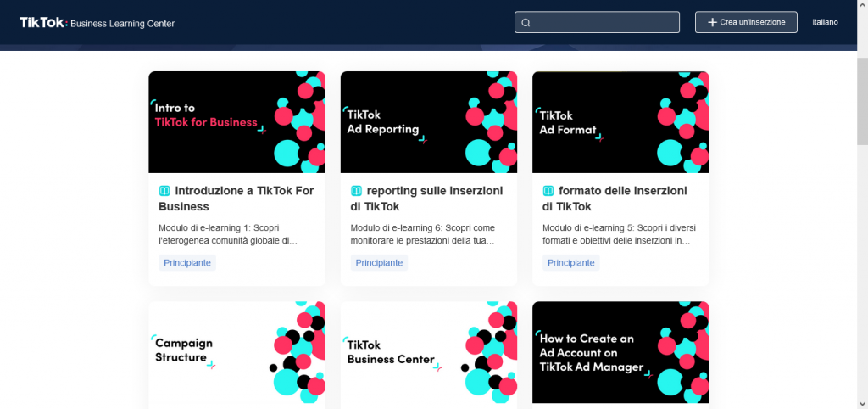The image size is (868, 409).
Task: Click the search magnifier icon
Action: click(526, 23)
